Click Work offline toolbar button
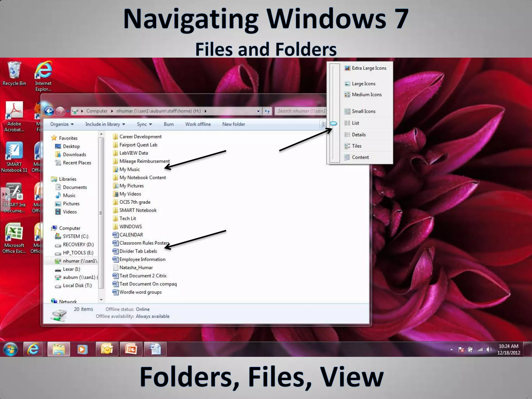 pos(198,124)
